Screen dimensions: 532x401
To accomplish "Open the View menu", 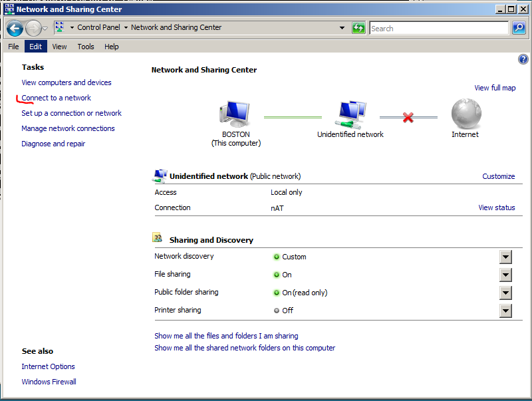I will coord(59,47).
